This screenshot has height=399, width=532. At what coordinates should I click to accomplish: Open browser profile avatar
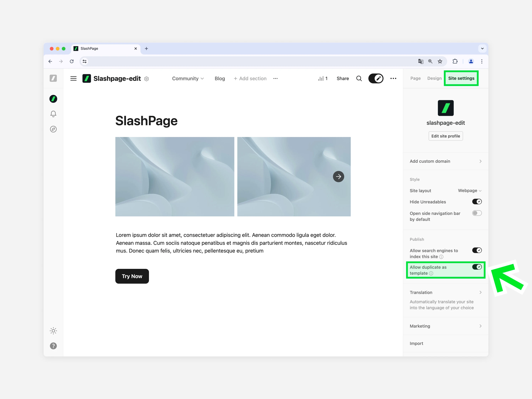pyautogui.click(x=471, y=61)
